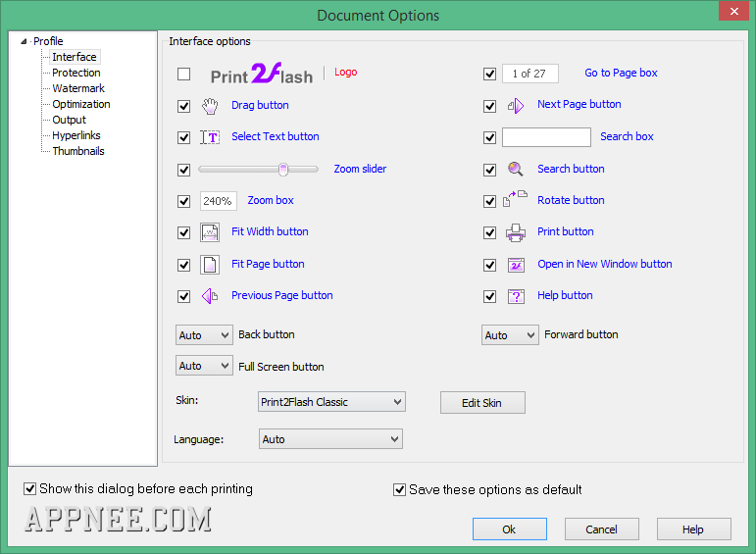Toggle the Zoom slider checkbox
Image resolution: width=756 pixels, height=554 pixels.
pos(183,170)
